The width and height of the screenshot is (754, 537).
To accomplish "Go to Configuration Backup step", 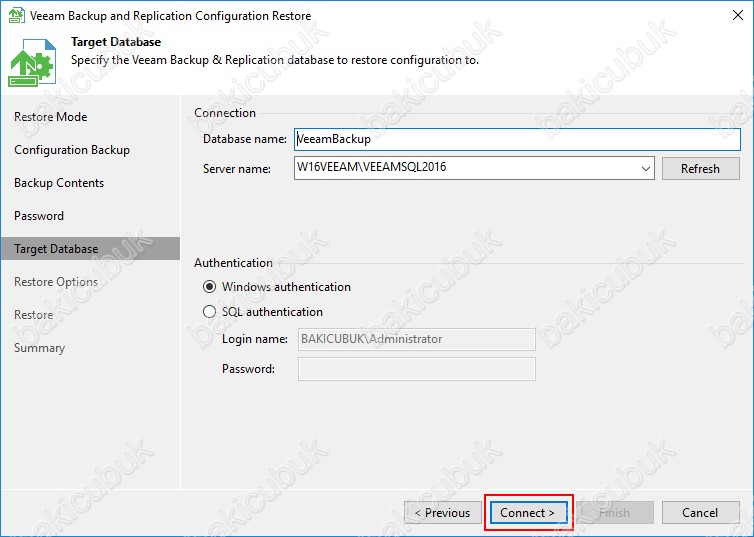I will pyautogui.click(x=72, y=150).
